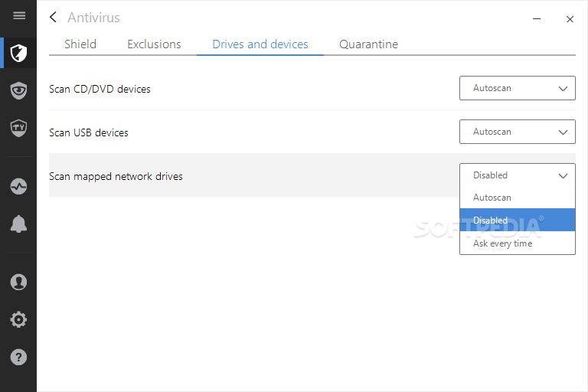Open the eye shield privacy icon

[18, 90]
